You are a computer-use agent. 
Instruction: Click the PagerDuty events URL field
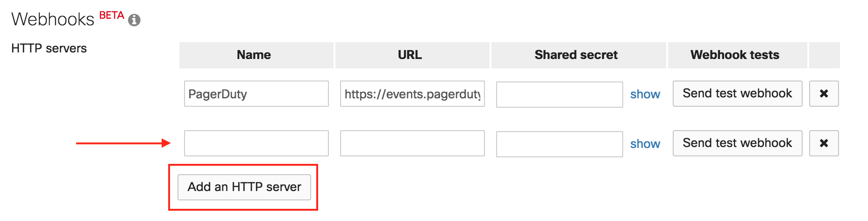(412, 94)
